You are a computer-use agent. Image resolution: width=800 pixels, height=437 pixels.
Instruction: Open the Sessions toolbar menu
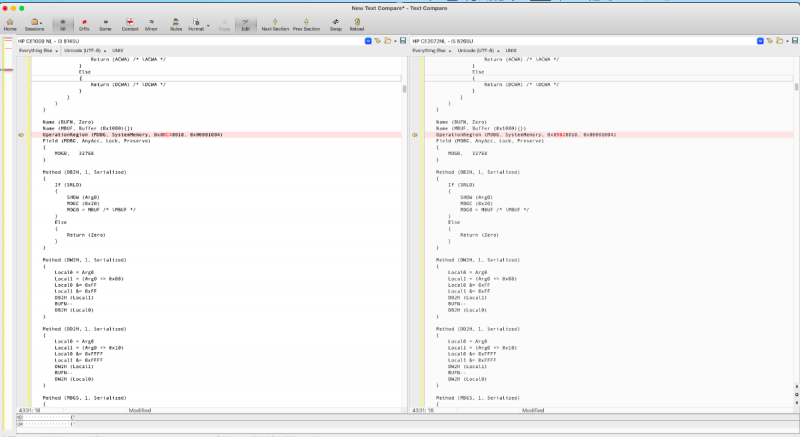(x=35, y=24)
